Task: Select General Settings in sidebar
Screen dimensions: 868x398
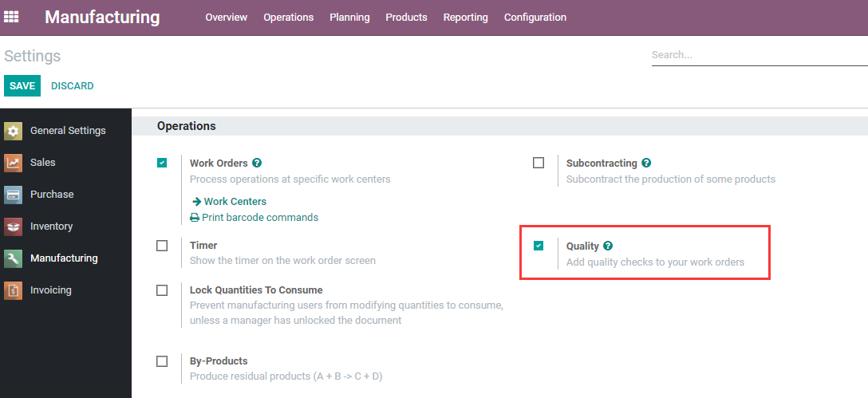Action: [68, 131]
